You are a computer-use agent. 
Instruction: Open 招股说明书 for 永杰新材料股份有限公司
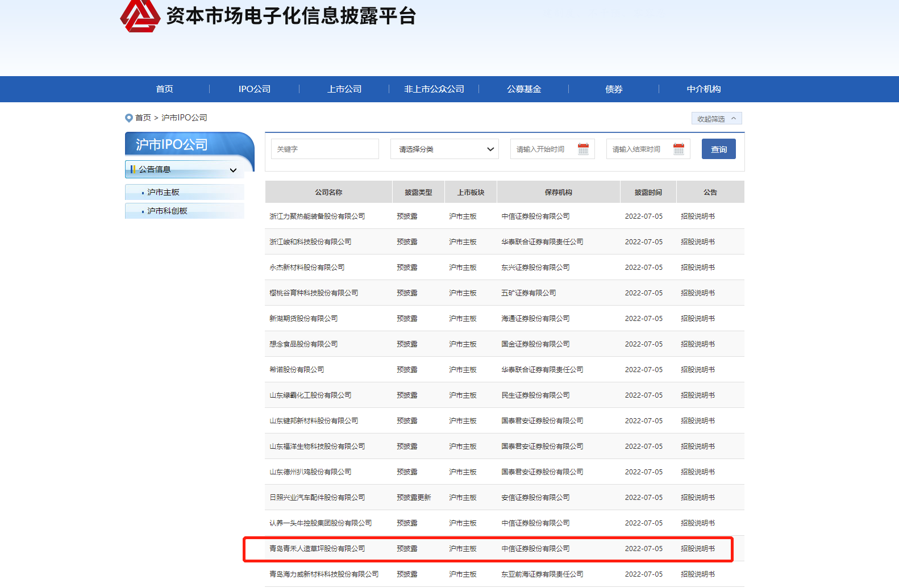tap(698, 268)
